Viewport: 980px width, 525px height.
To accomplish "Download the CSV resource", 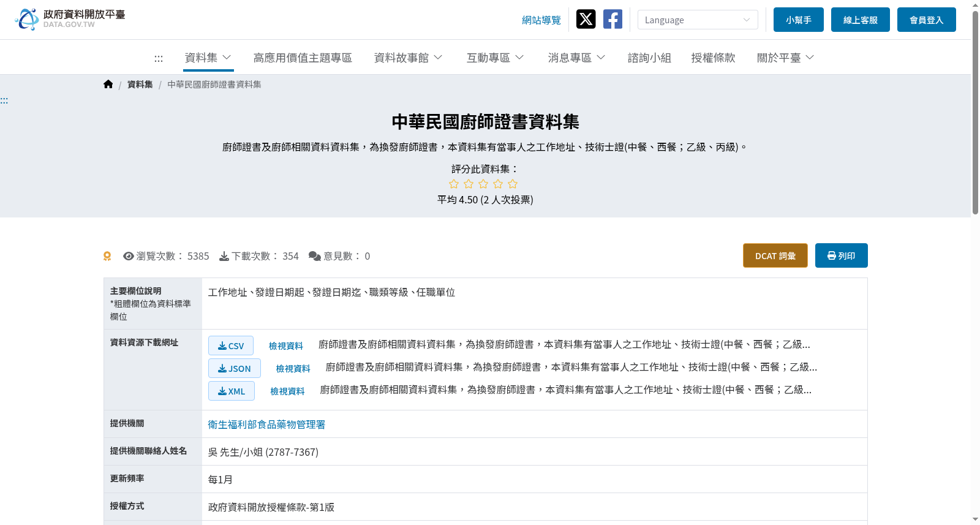I will pyautogui.click(x=231, y=346).
